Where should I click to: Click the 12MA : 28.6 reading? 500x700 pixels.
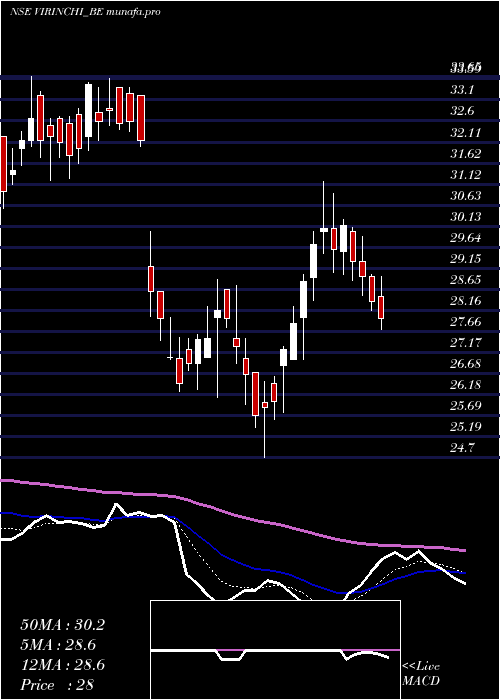tap(62, 665)
